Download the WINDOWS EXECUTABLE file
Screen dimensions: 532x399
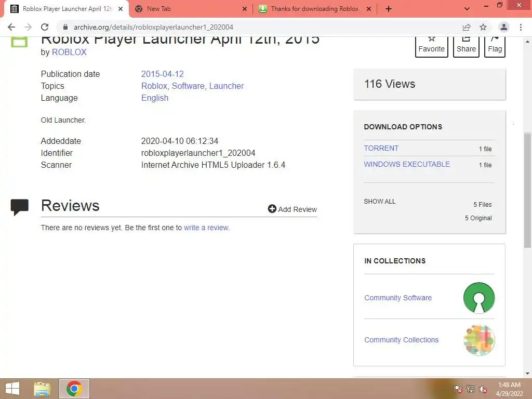click(407, 164)
